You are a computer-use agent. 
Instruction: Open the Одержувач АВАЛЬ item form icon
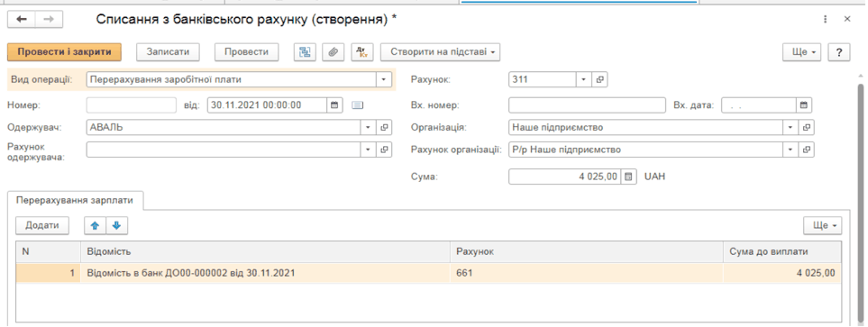384,127
